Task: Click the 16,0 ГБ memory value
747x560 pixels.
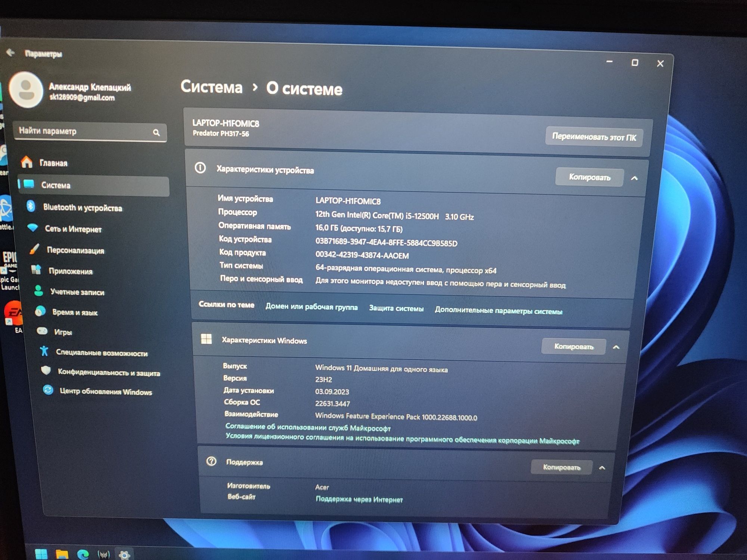Action: 359,228
